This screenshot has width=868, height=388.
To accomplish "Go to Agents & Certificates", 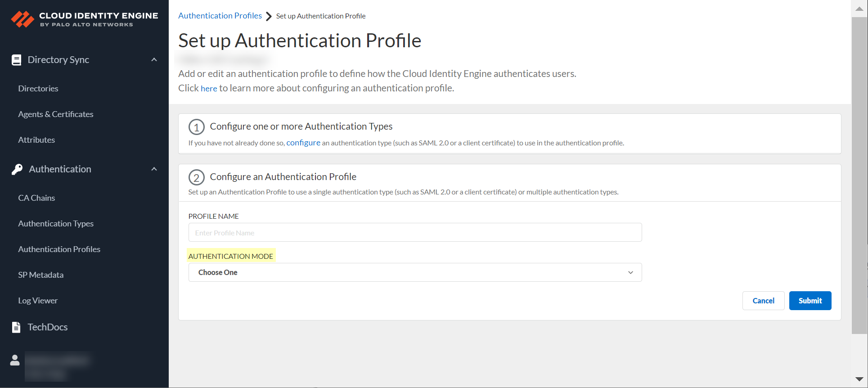I will tap(56, 114).
